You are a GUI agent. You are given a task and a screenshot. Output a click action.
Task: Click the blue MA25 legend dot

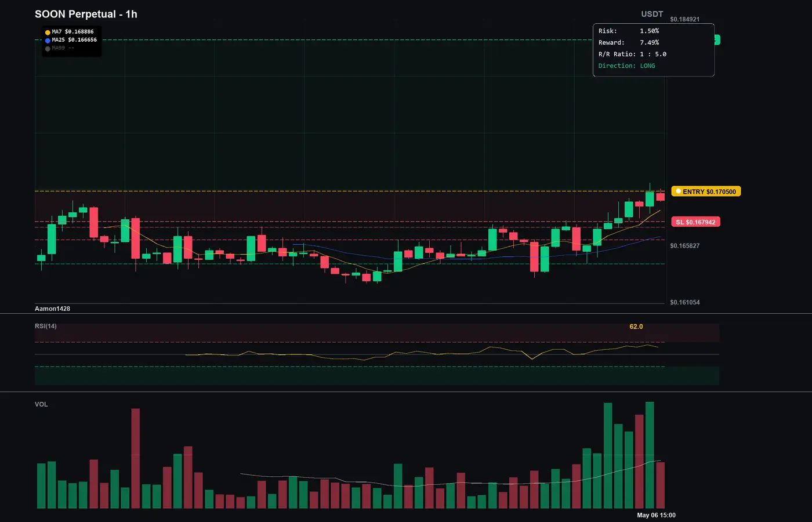pyautogui.click(x=48, y=41)
